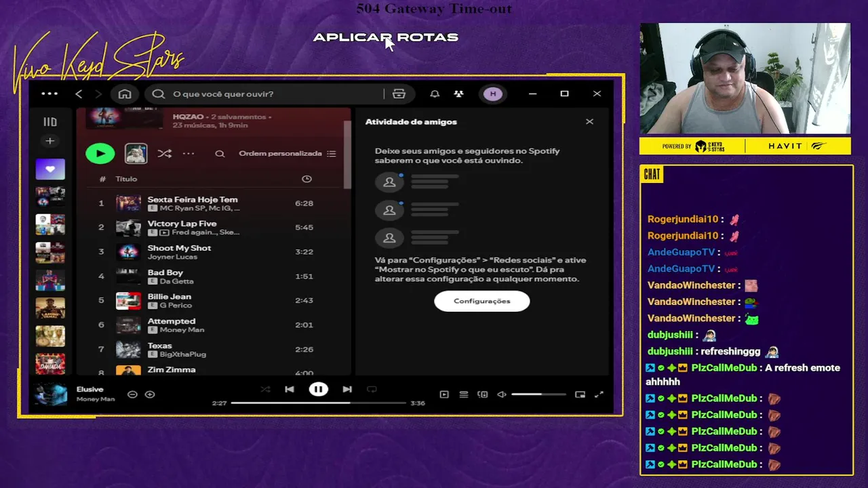Open the Now Playing view icon
This screenshot has height=488, width=868.
444,394
